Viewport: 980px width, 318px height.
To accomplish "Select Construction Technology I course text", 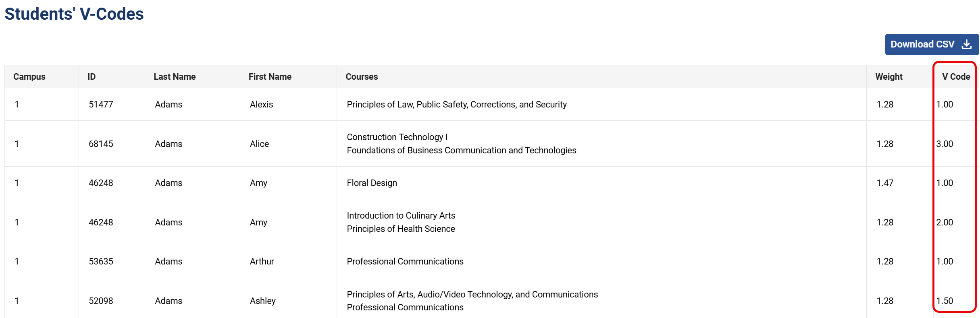I will click(x=397, y=137).
